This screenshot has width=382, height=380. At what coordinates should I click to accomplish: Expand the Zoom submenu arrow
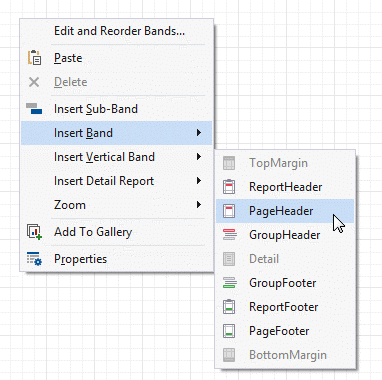tap(199, 205)
